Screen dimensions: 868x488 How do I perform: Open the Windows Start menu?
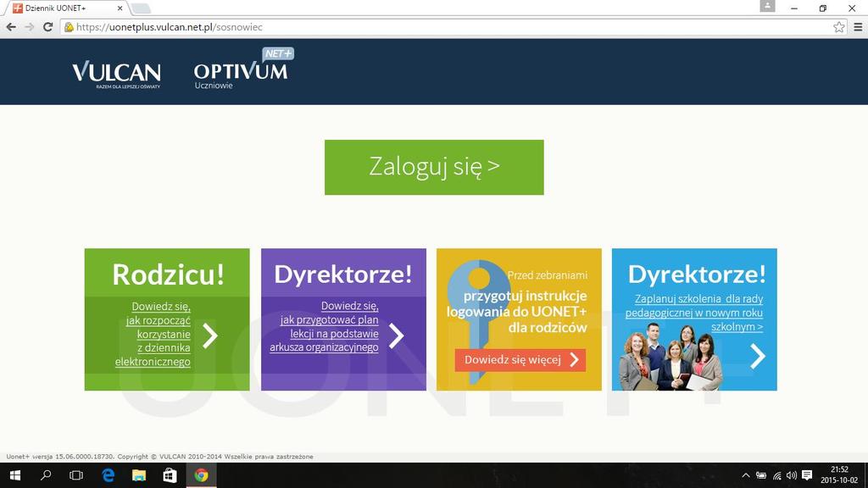[15, 475]
